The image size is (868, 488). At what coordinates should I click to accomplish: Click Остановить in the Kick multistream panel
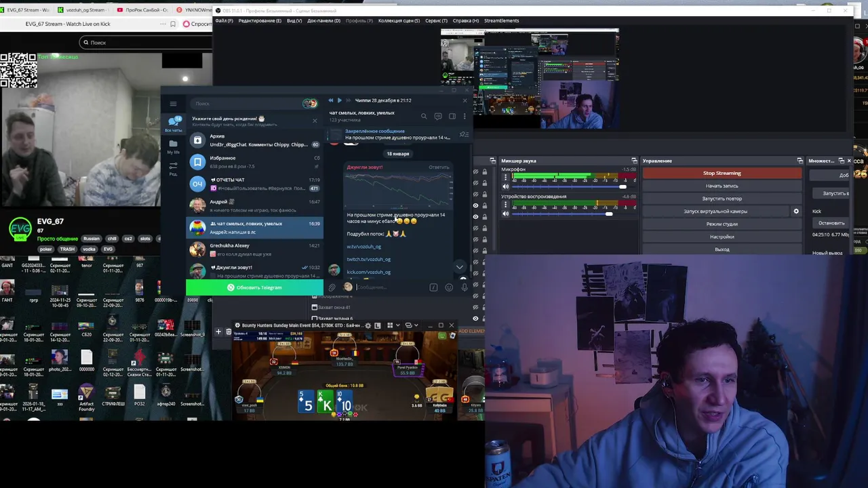click(831, 223)
